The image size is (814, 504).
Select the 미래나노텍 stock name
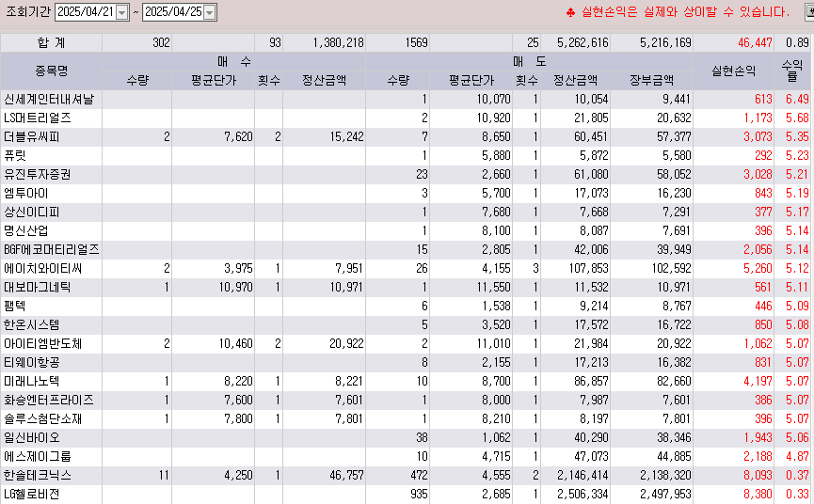pos(32,381)
